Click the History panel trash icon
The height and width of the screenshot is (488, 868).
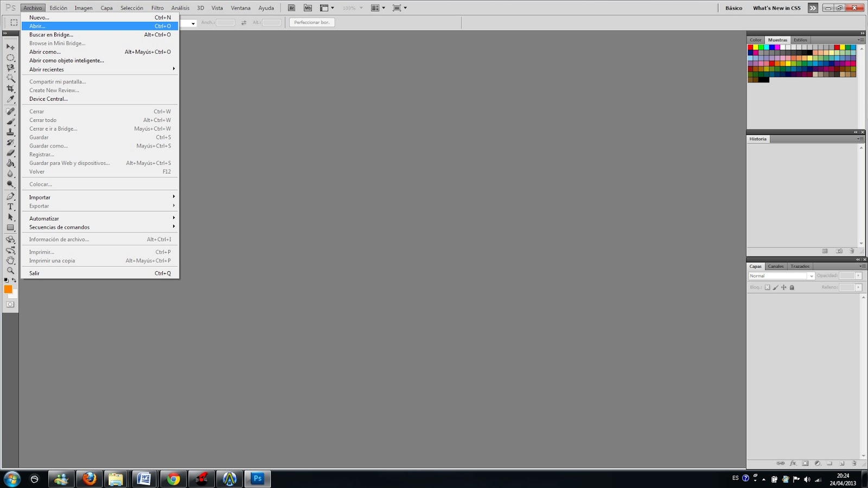pos(852,251)
